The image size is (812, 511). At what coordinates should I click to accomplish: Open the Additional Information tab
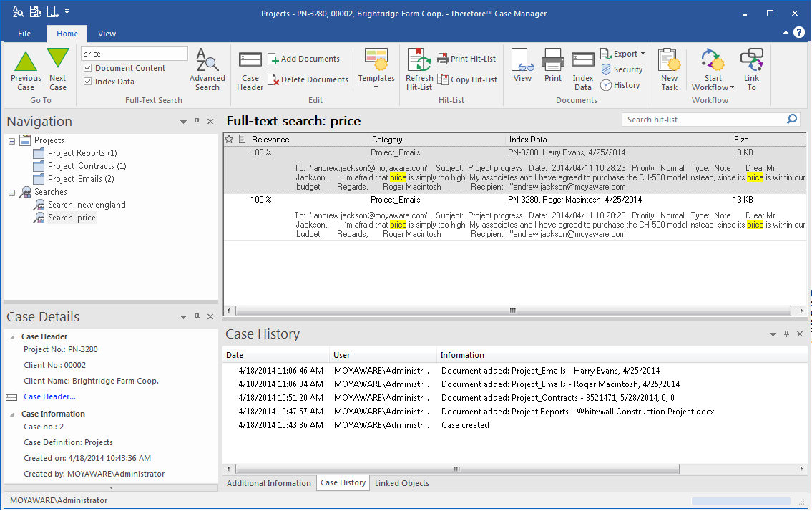[x=268, y=482]
